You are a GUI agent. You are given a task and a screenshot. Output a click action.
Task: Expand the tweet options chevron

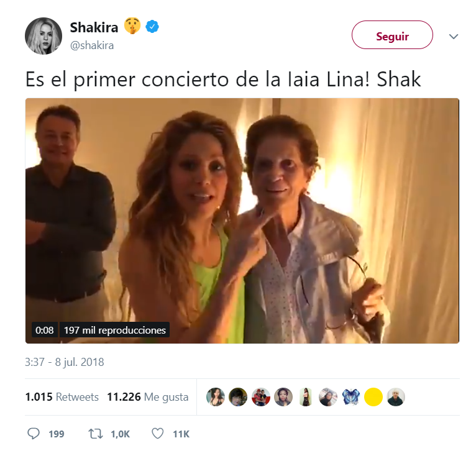tap(453, 37)
